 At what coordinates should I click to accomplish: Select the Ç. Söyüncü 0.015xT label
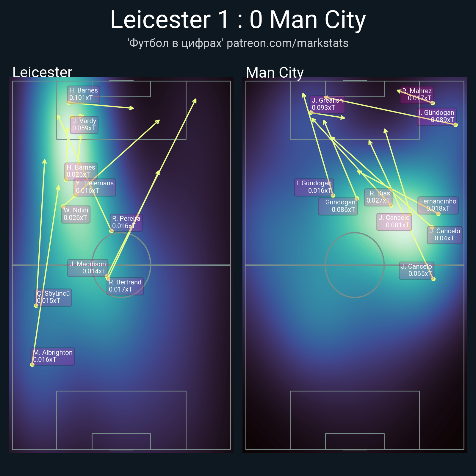[53, 297]
